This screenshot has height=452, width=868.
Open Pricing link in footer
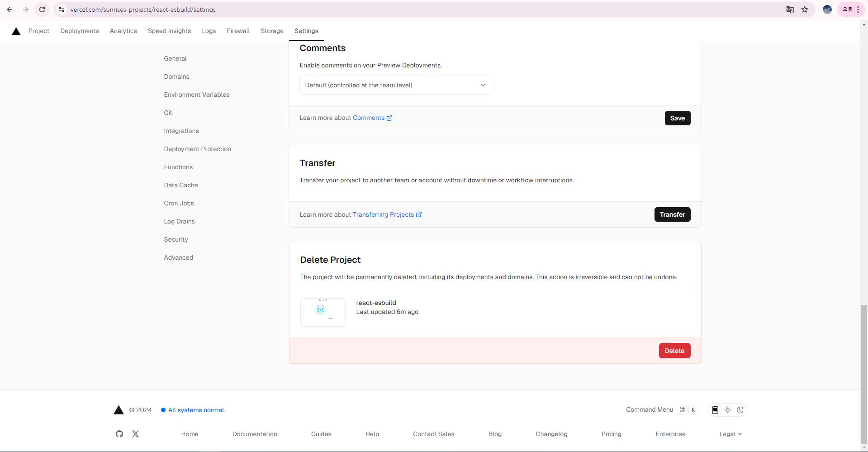(611, 434)
